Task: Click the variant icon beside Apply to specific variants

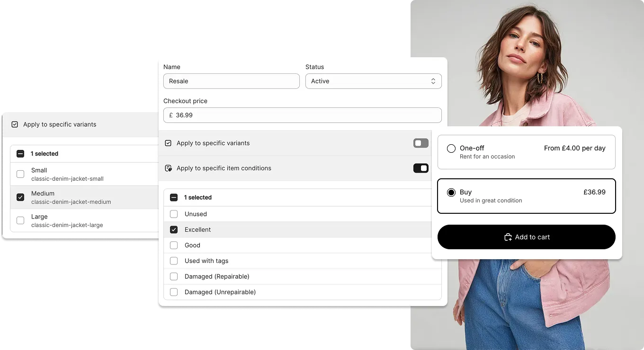Action: [169, 143]
